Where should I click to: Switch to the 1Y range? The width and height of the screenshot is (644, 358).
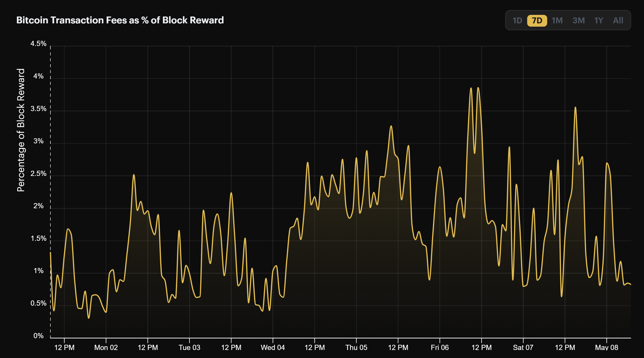click(x=599, y=21)
